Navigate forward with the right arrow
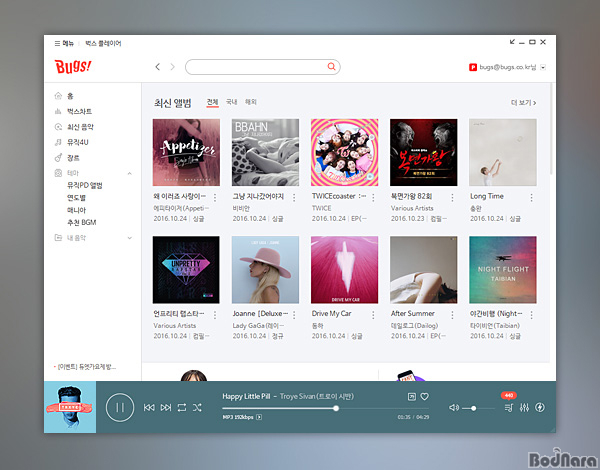The image size is (600, 470). tap(173, 67)
